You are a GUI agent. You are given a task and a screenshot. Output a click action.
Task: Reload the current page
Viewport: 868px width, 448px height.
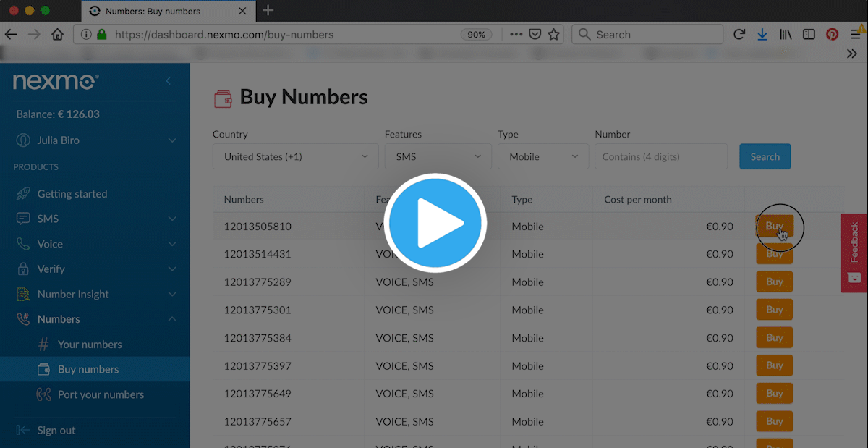[x=739, y=34]
